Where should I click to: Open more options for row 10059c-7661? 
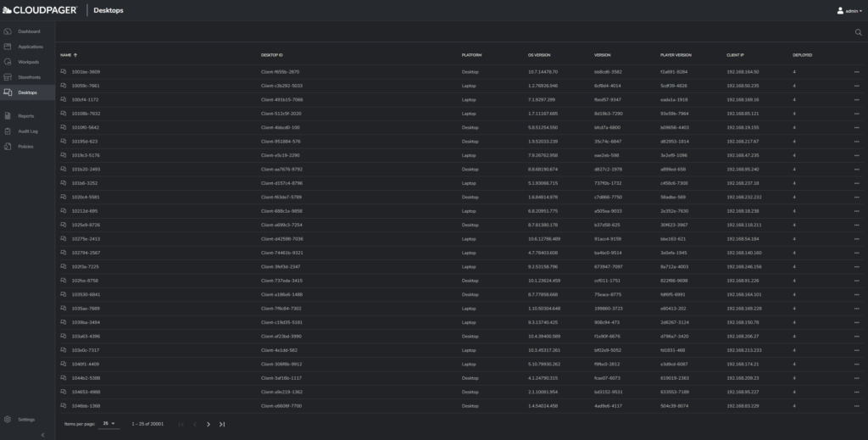coord(856,86)
